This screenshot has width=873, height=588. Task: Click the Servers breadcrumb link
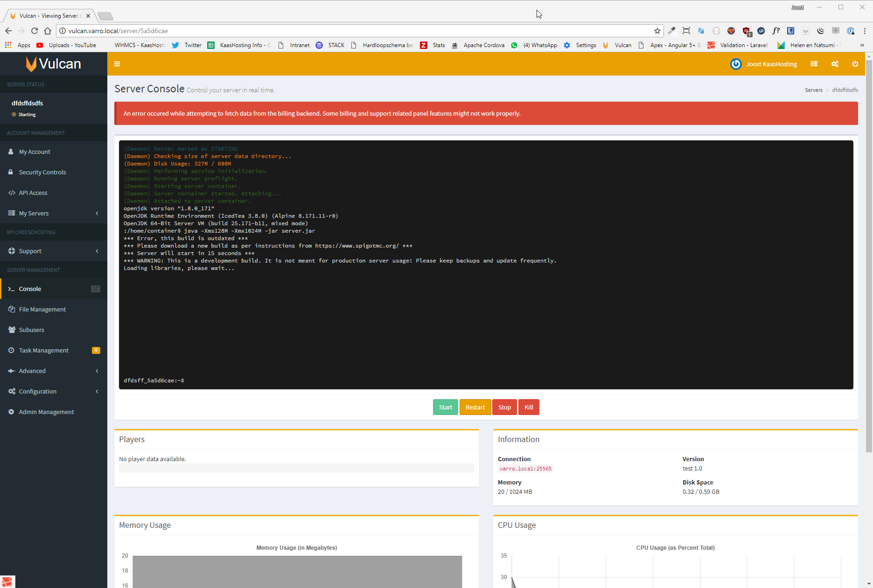coord(813,90)
